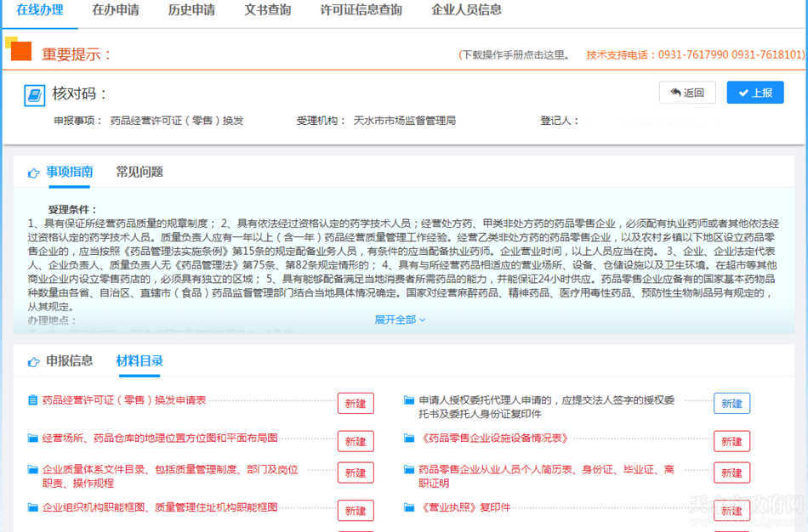Open the 许可证信息查询 tab
This screenshot has width=808, height=532.
tap(361, 10)
